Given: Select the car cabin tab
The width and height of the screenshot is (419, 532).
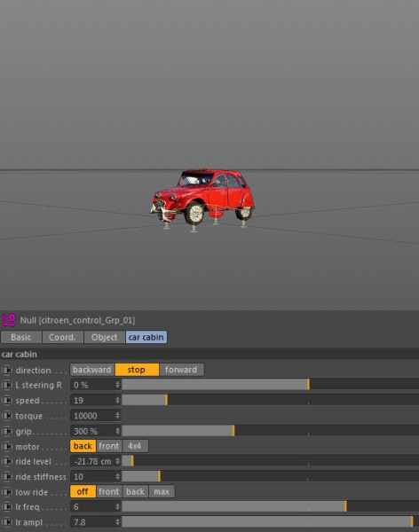Looking at the screenshot, I should point(146,337).
